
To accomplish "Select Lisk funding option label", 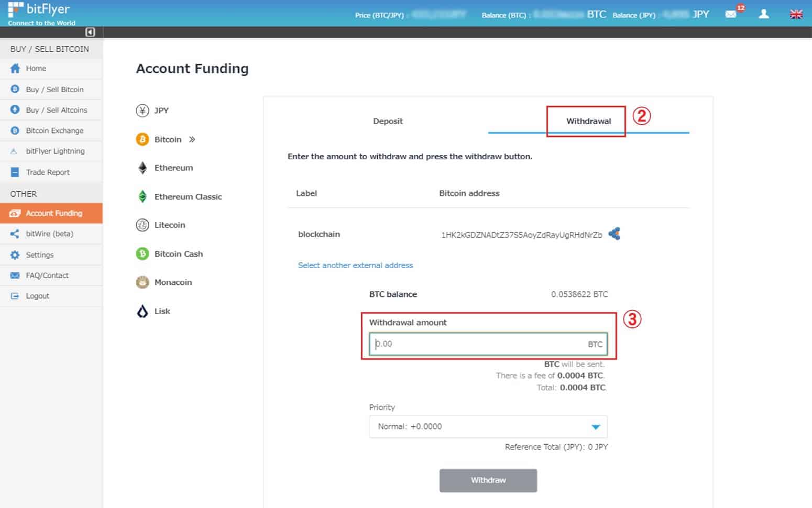I will (x=162, y=311).
